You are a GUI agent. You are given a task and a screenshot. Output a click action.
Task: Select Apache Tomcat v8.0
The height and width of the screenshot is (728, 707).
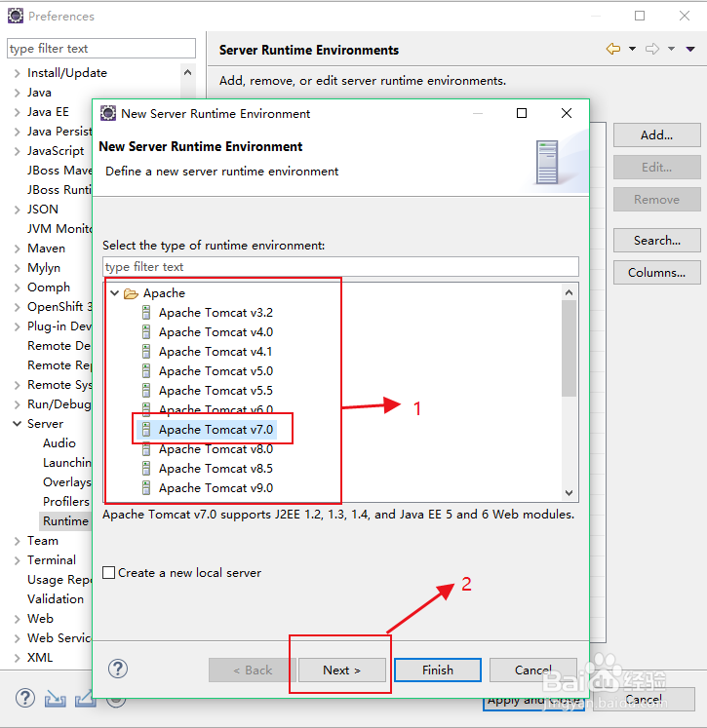point(216,449)
